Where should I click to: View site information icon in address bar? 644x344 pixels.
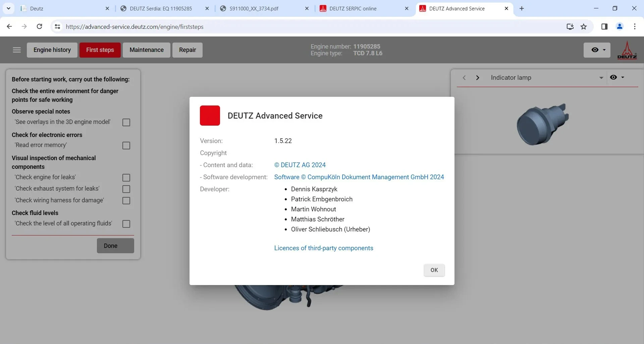coord(57,26)
